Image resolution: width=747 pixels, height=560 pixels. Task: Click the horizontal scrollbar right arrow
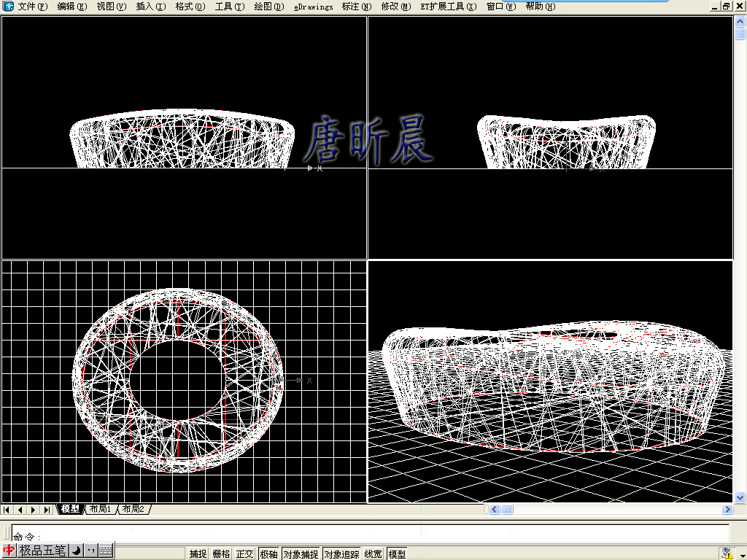(727, 510)
